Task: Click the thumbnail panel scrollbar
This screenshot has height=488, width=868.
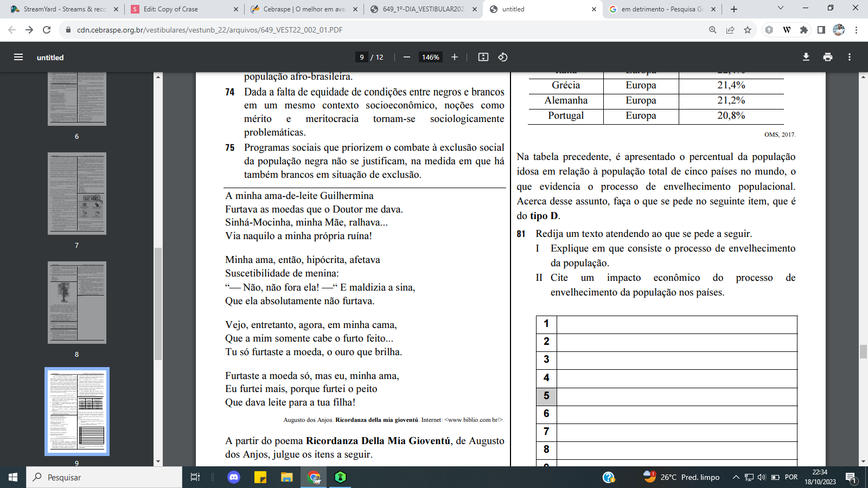Action: point(158,304)
